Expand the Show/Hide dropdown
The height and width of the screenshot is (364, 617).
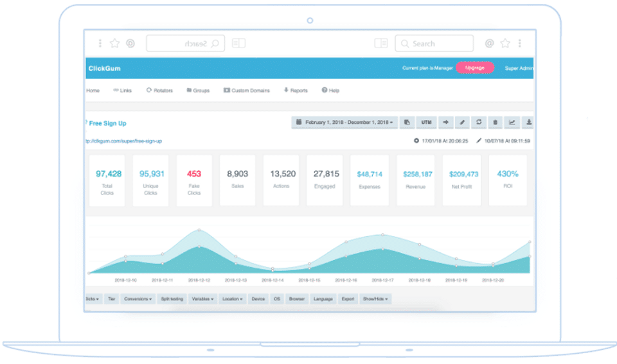coord(375,299)
